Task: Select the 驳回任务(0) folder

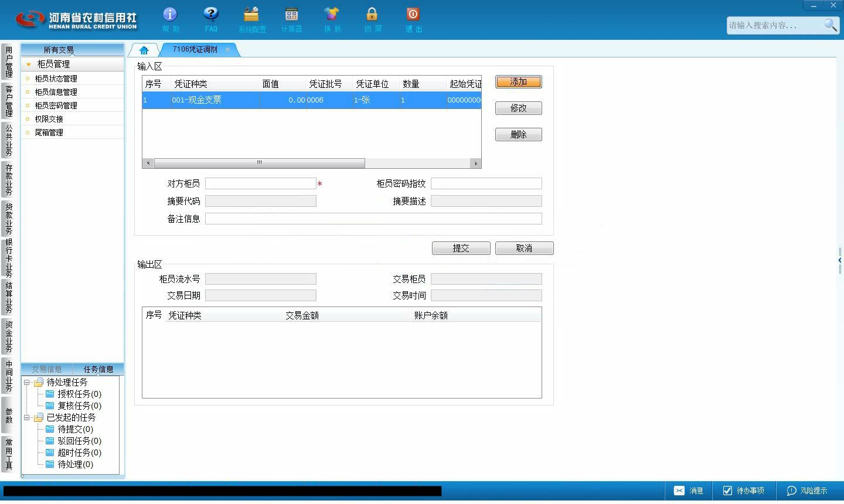Action: pyautogui.click(x=73, y=441)
